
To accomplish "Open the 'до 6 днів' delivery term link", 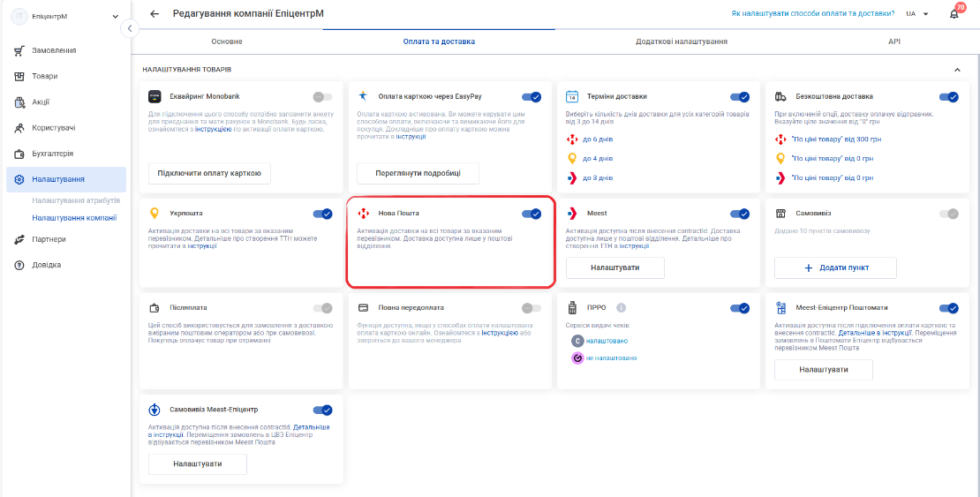I will [598, 139].
